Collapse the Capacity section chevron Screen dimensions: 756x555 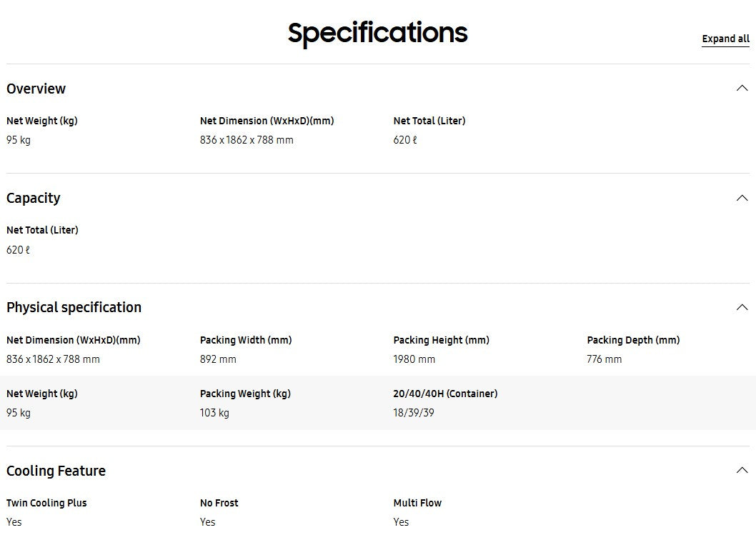pyautogui.click(x=742, y=198)
